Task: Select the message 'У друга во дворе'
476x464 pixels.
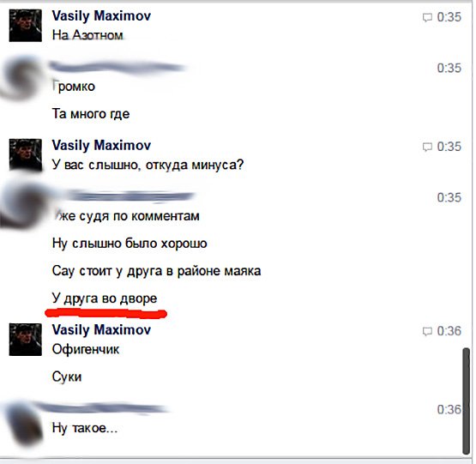Action: 105,298
